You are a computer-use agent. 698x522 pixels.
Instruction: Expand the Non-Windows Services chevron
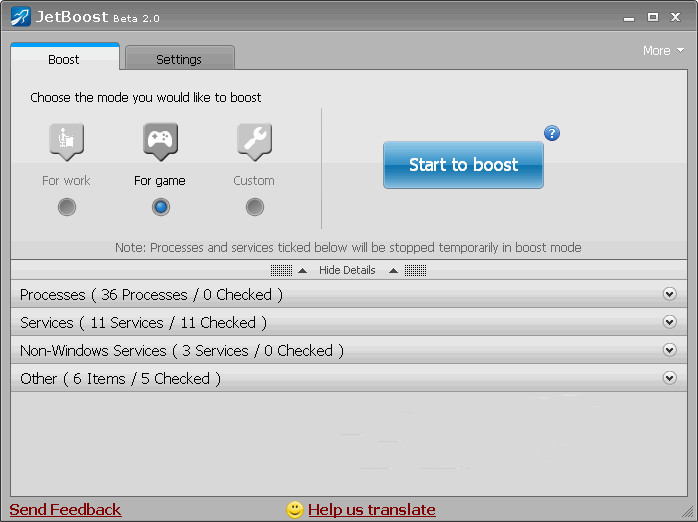point(669,350)
